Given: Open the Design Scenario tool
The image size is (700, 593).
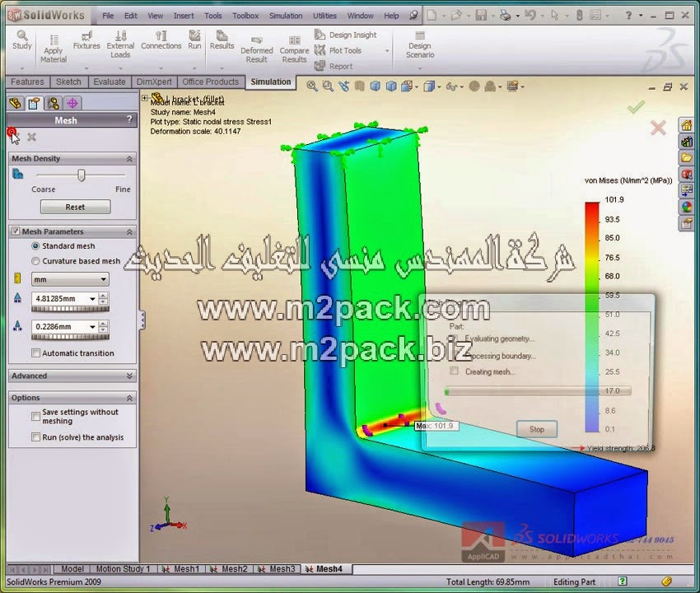Looking at the screenshot, I should pyautogui.click(x=420, y=44).
